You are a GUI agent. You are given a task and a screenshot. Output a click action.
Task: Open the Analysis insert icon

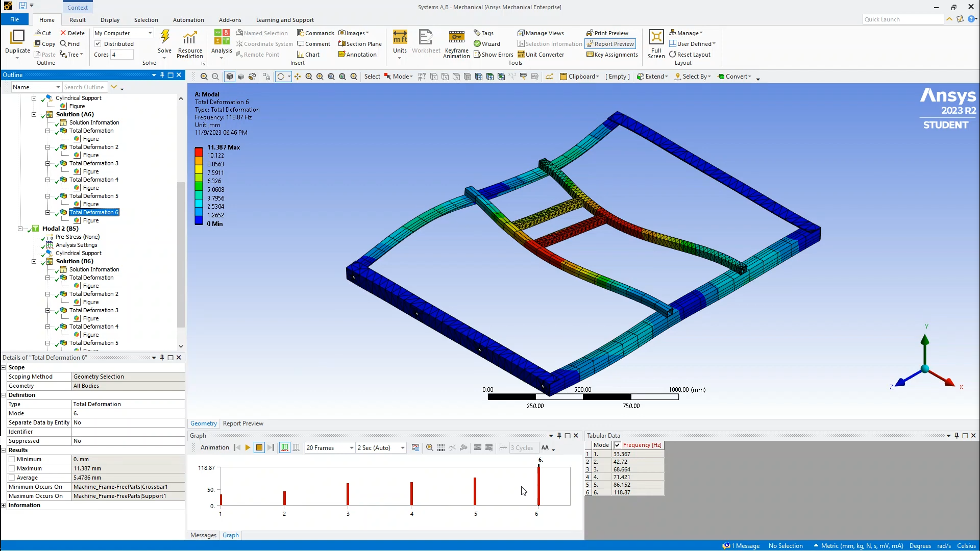tap(222, 37)
